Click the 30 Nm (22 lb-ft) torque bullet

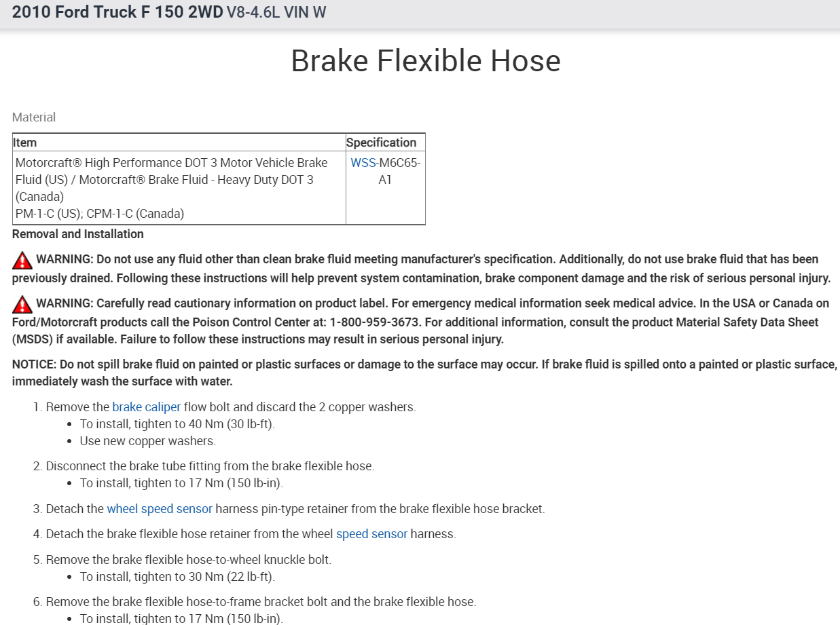click(177, 577)
